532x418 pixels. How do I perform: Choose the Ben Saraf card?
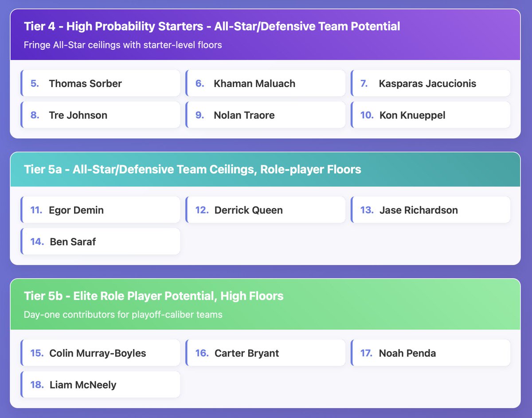click(101, 241)
